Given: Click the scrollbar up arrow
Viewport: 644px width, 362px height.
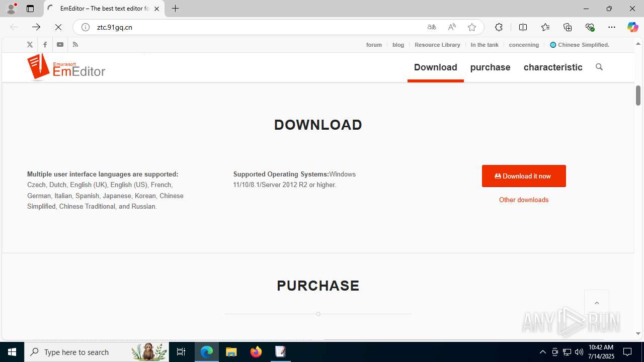Looking at the screenshot, I should click(x=638, y=44).
